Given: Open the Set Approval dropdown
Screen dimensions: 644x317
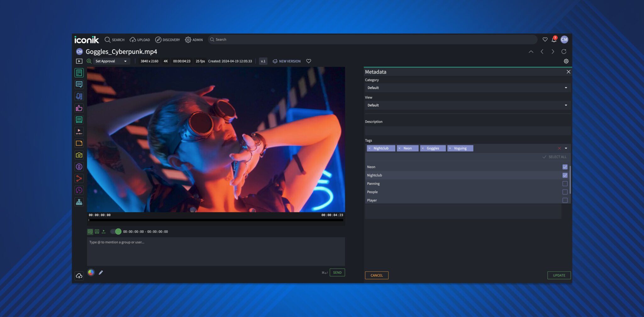Looking at the screenshot, I should (111, 61).
